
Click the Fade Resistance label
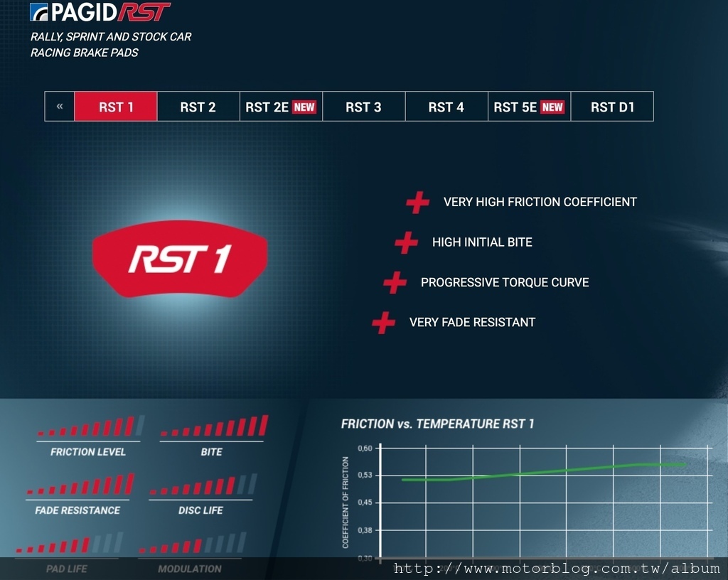pyautogui.click(x=77, y=510)
